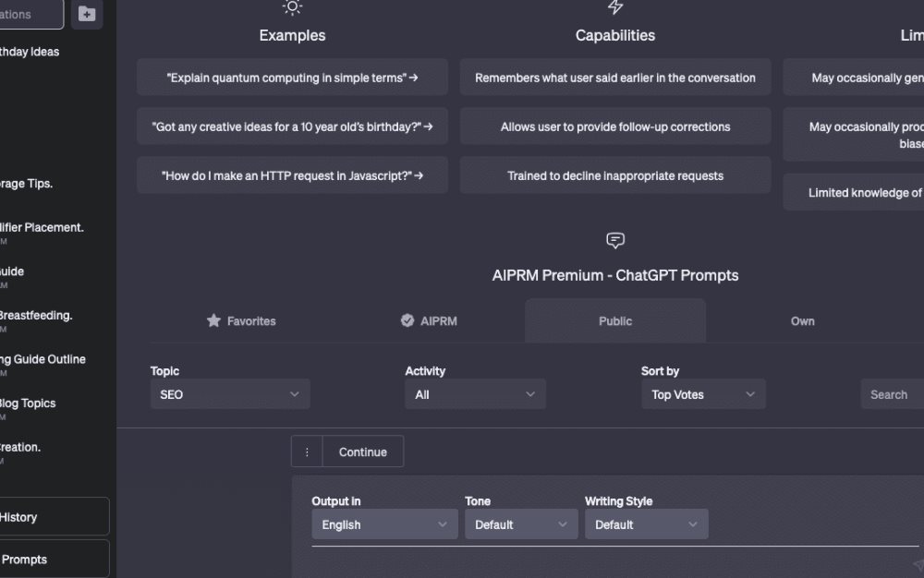Switch to the Own prompts tab
The width and height of the screenshot is (924, 578).
(802, 320)
